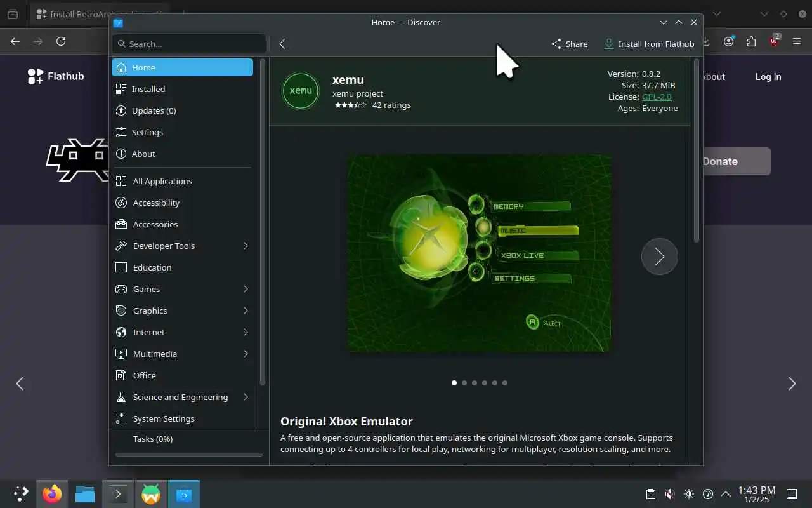Open clipboard icon in system tray
This screenshot has height=508, width=812.
pyautogui.click(x=650, y=494)
